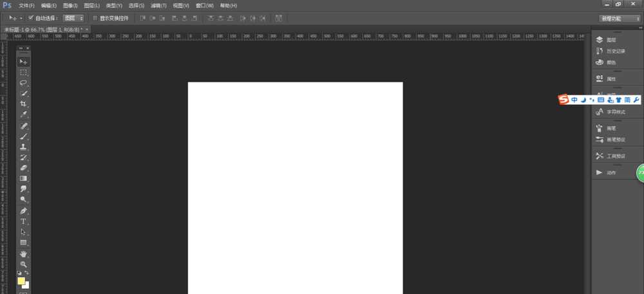Toggle Sogou IME Chinese/English mode
The height and width of the screenshot is (294, 644).
pyautogui.click(x=574, y=100)
